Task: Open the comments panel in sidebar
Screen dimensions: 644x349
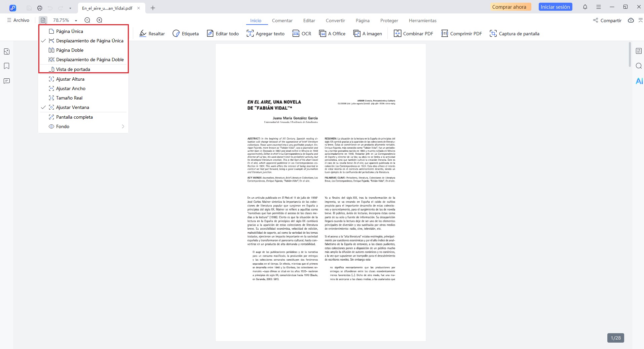Action: (7, 81)
